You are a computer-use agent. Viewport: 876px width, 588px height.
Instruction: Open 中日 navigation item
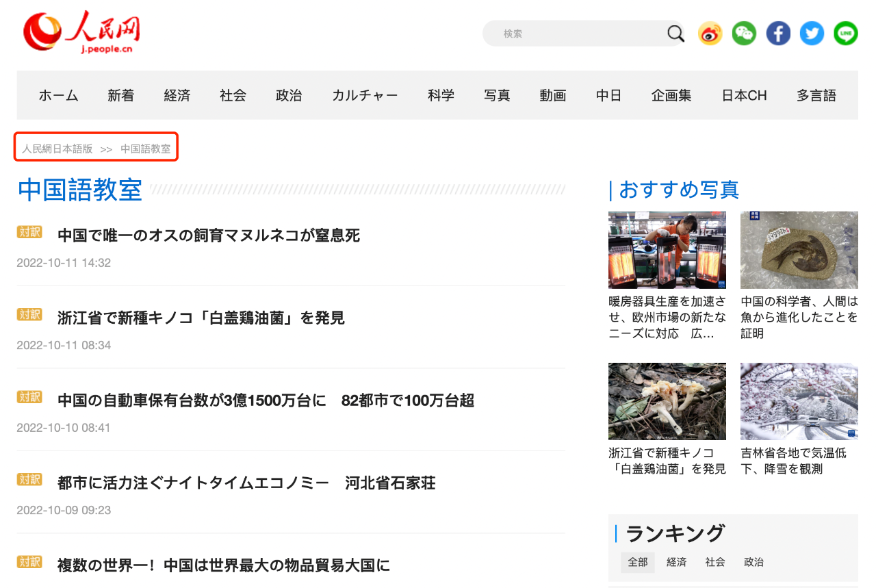pyautogui.click(x=608, y=96)
